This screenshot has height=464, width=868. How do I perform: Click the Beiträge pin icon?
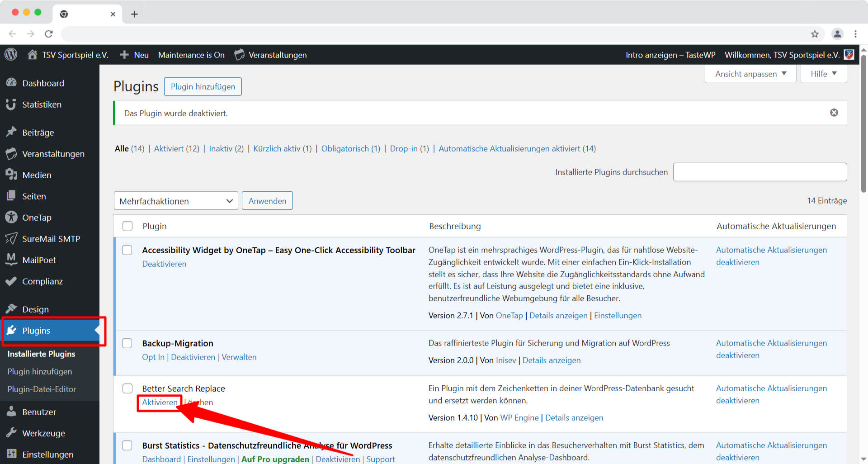point(11,132)
